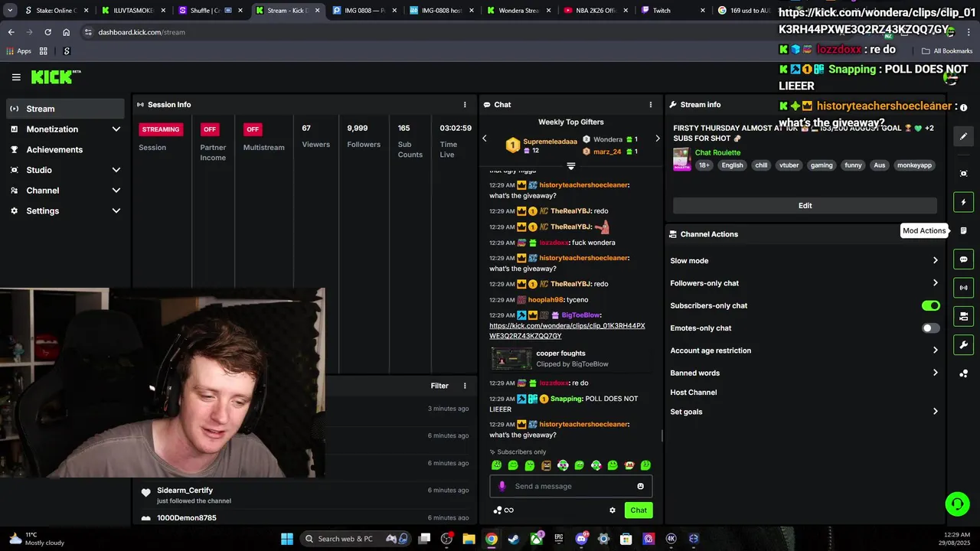Open Set goals options
Viewport: 980px width, 551px height.
[805, 412]
